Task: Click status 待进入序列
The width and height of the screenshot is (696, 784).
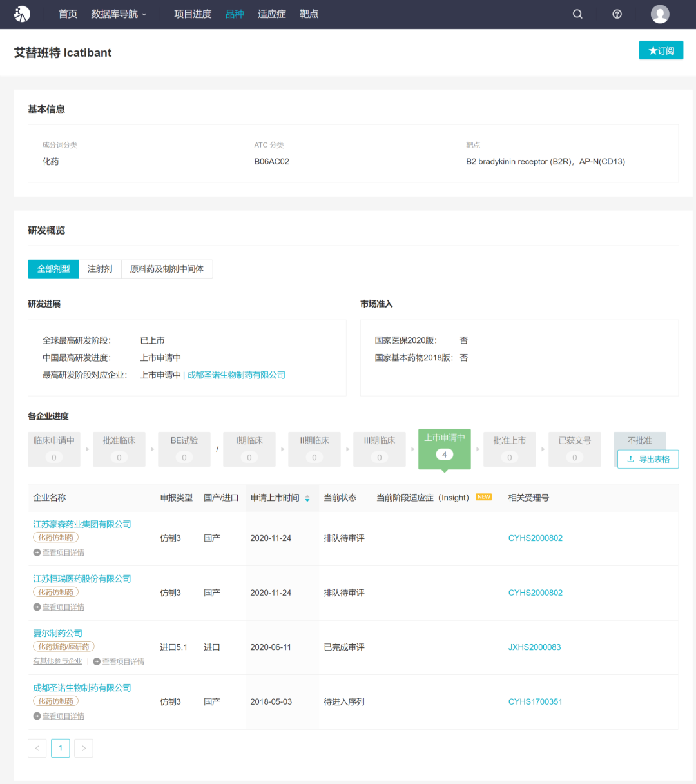Action: [x=344, y=701]
